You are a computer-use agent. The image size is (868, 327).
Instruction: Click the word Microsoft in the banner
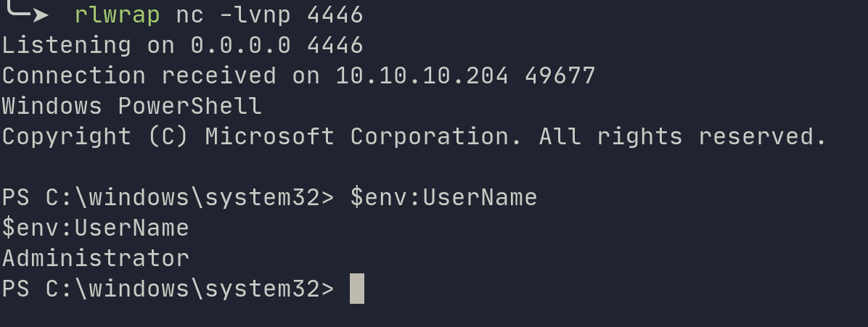[269, 136]
